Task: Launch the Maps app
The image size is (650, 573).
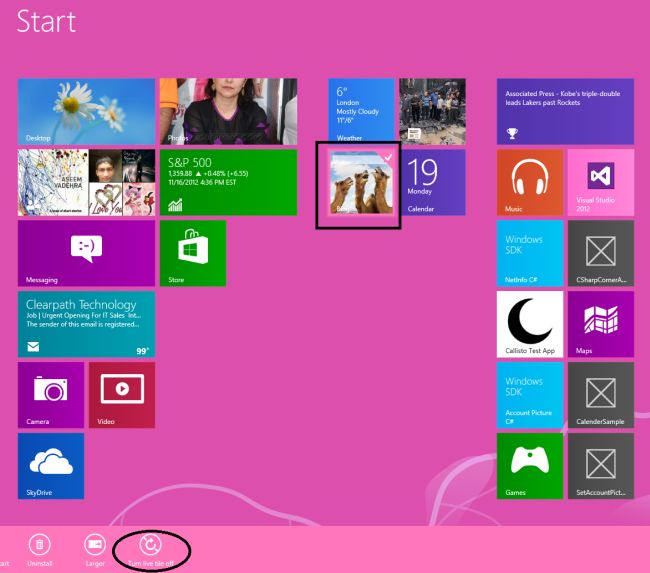Action: pos(601,324)
